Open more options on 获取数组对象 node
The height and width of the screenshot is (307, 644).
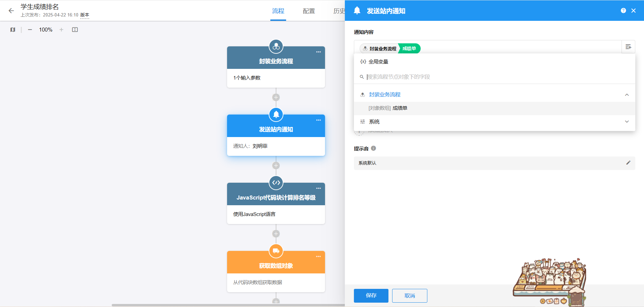tap(318, 257)
